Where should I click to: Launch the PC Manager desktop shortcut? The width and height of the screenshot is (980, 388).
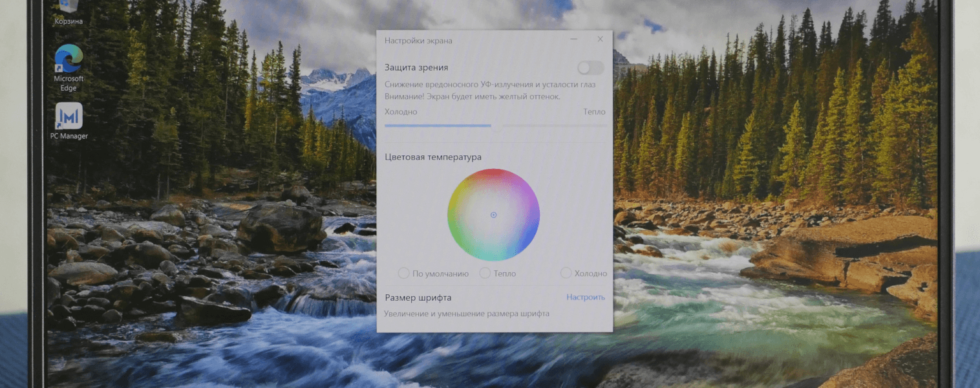click(69, 116)
